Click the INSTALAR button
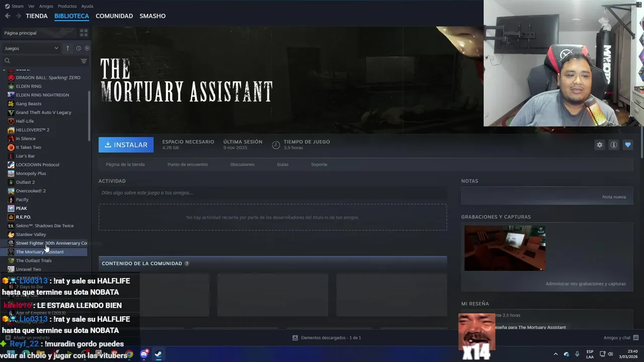The width and height of the screenshot is (644, 362). point(126,145)
